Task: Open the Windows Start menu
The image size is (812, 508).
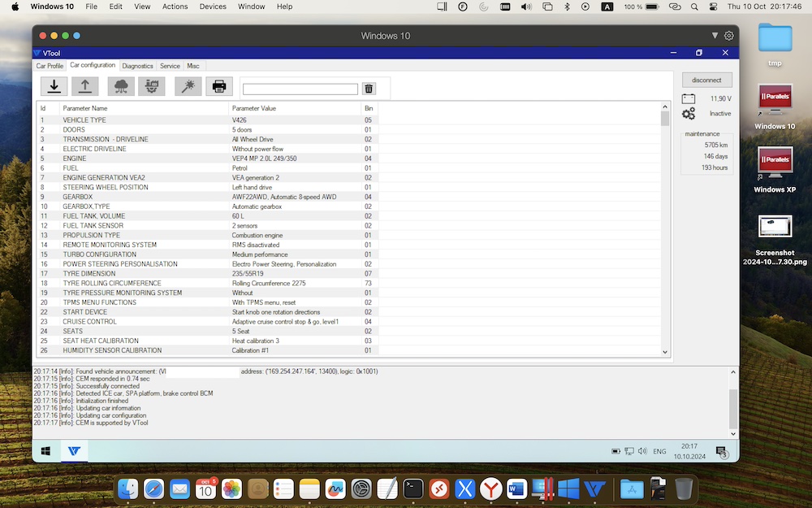Action: [46, 451]
